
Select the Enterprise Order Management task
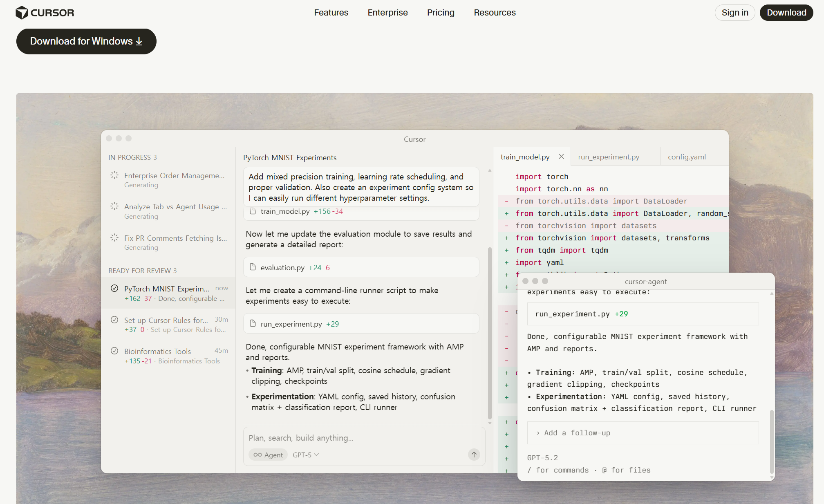[168, 180]
